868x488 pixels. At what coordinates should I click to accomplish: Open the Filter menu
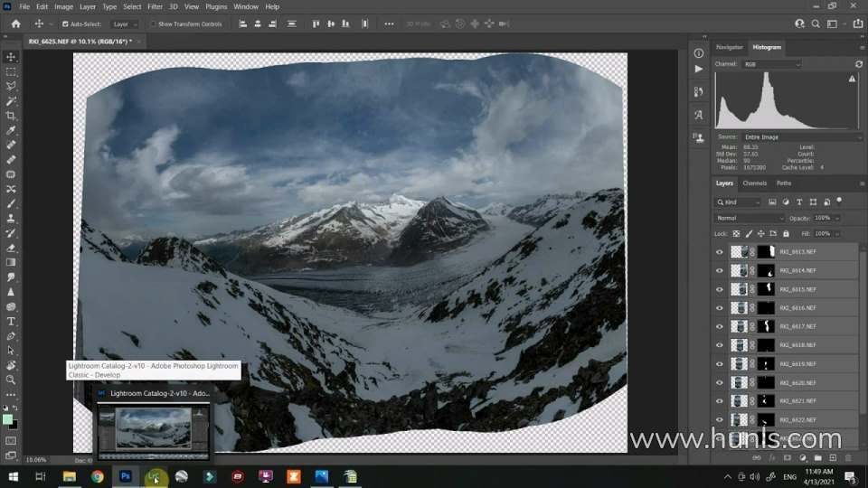[x=155, y=6]
